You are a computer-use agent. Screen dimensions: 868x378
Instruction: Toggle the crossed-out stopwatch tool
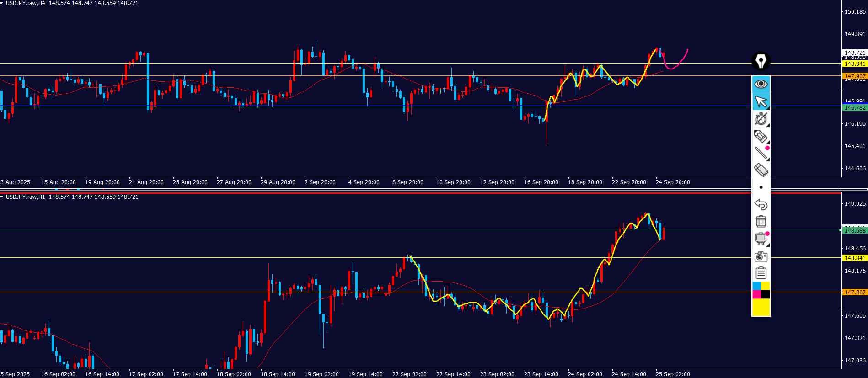pyautogui.click(x=761, y=119)
